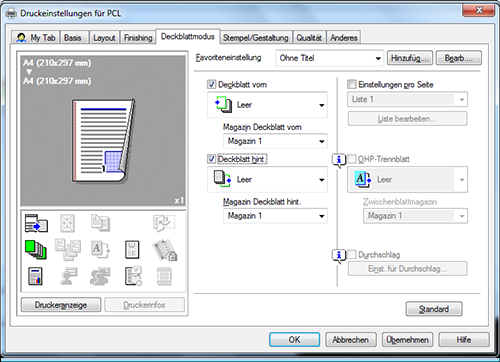Image resolution: width=500 pixels, height=362 pixels.
Task: Open the Magazin Deckblatt hint. dropdown
Action: click(275, 216)
